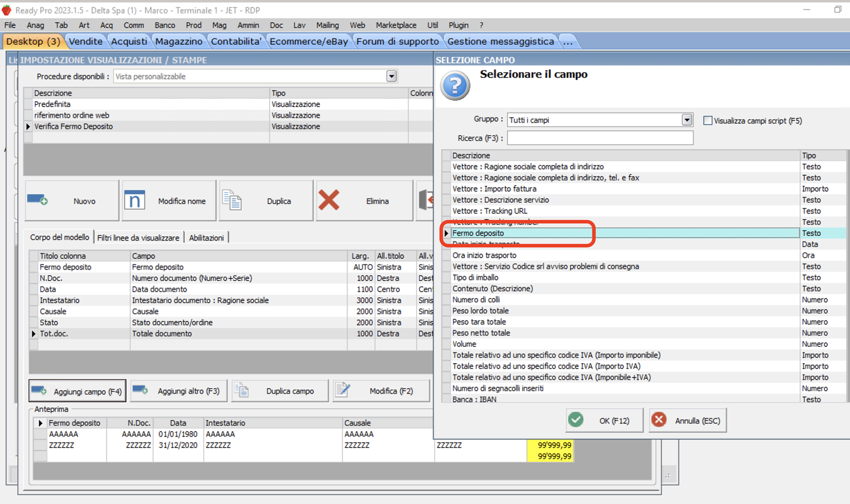Switch to Filtri linee da visualizzare tab
This screenshot has width=850, height=504.
(138, 238)
